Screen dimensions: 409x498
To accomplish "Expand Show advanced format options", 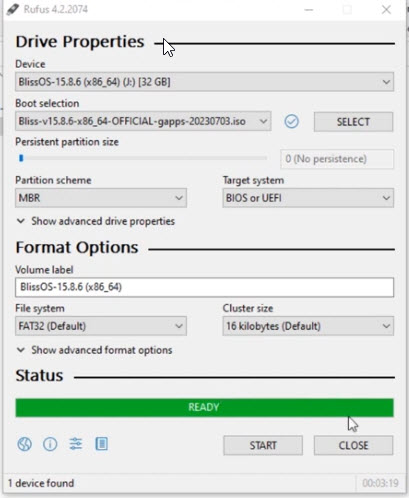I will pos(94,350).
